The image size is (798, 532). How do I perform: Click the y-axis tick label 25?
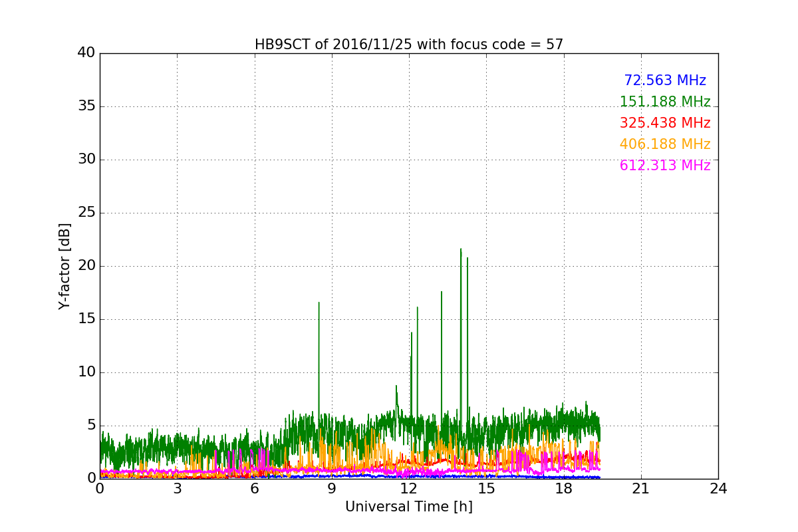point(86,213)
